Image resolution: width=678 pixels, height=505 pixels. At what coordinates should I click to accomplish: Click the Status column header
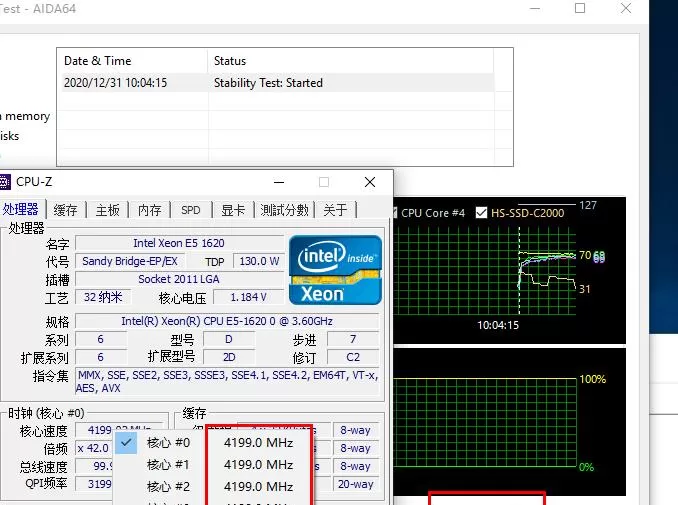coord(351,61)
